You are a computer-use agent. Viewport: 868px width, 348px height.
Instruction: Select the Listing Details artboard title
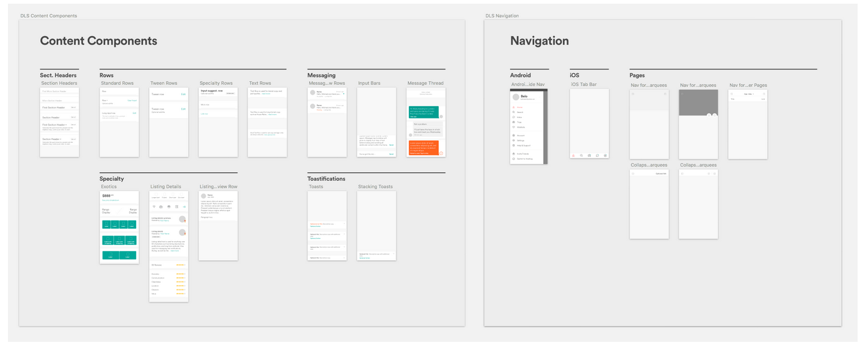pyautogui.click(x=165, y=187)
